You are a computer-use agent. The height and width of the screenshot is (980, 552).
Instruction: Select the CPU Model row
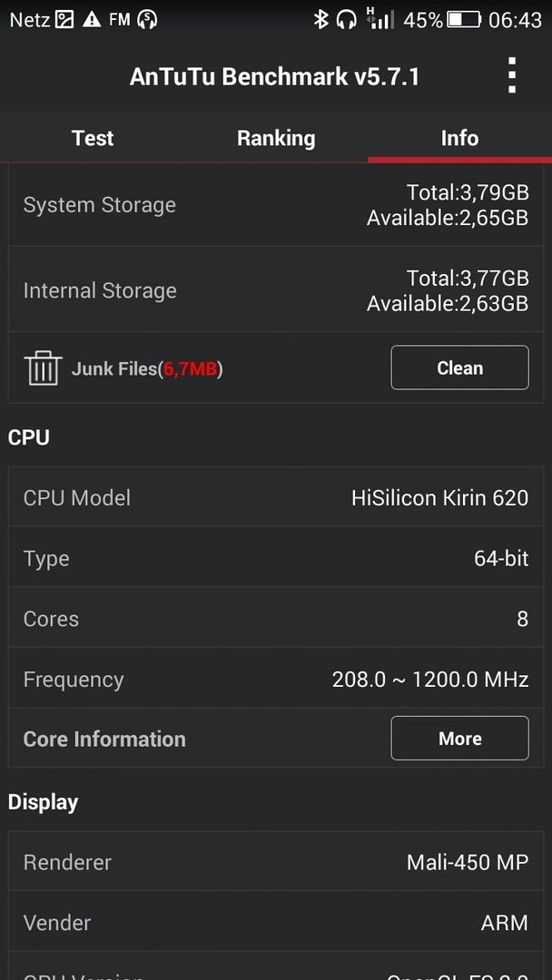(x=276, y=497)
